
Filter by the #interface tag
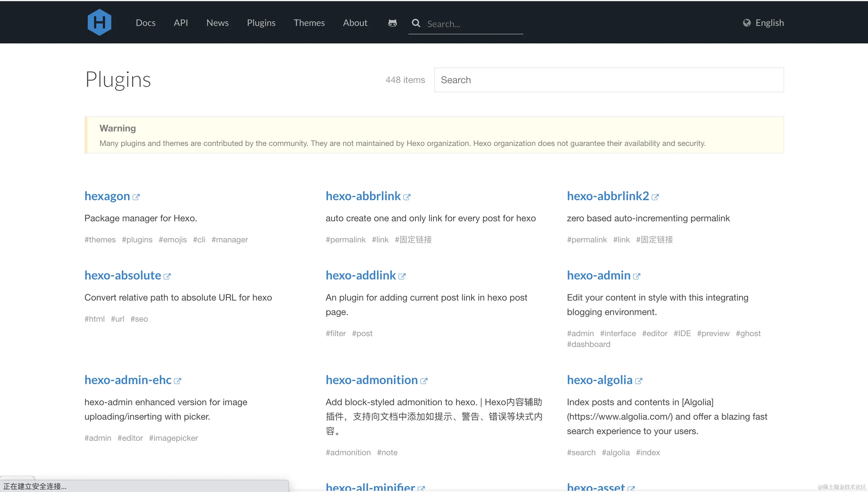(618, 333)
